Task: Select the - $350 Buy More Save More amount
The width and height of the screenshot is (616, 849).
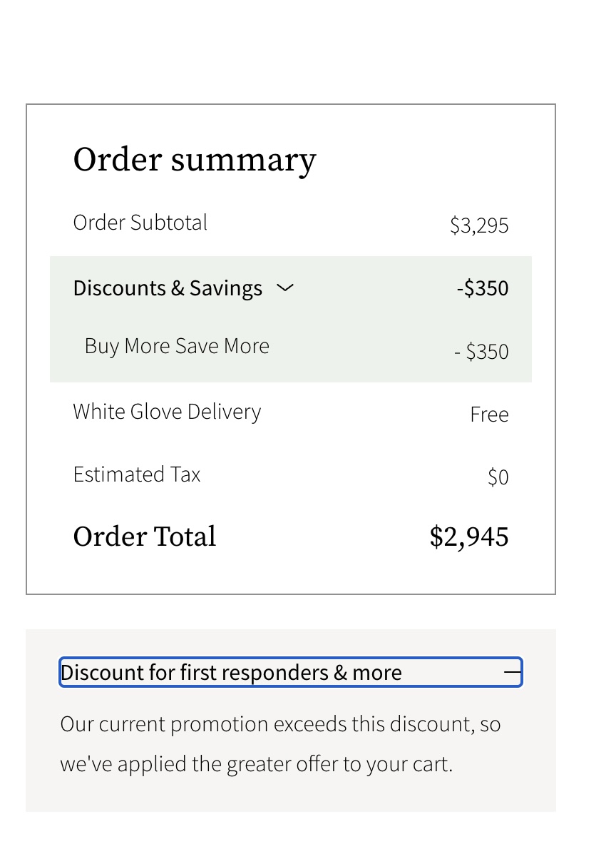Action: point(481,351)
